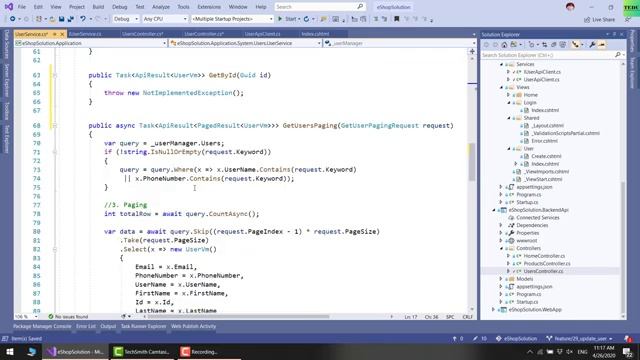
Task: Click Preview Selected Items icon in Solution Explorer
Action: click(602, 45)
